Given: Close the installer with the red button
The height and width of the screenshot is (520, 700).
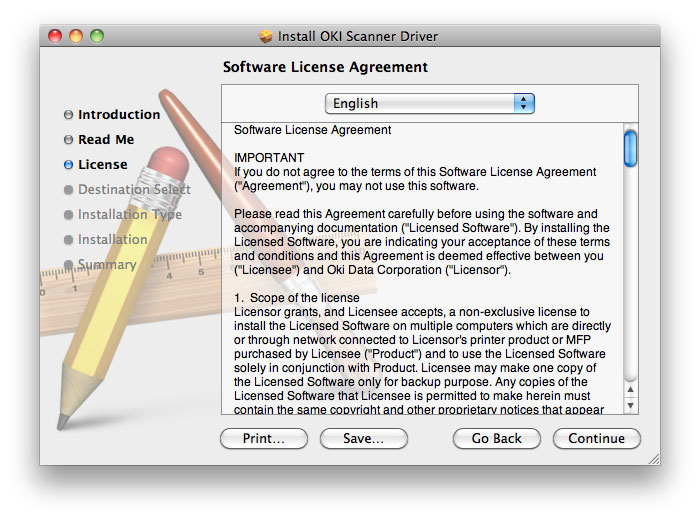Looking at the screenshot, I should 55,36.
